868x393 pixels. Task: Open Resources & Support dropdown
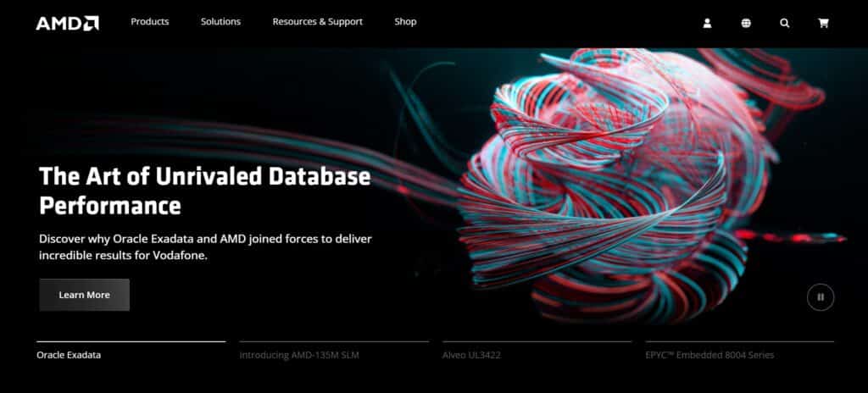click(x=317, y=22)
